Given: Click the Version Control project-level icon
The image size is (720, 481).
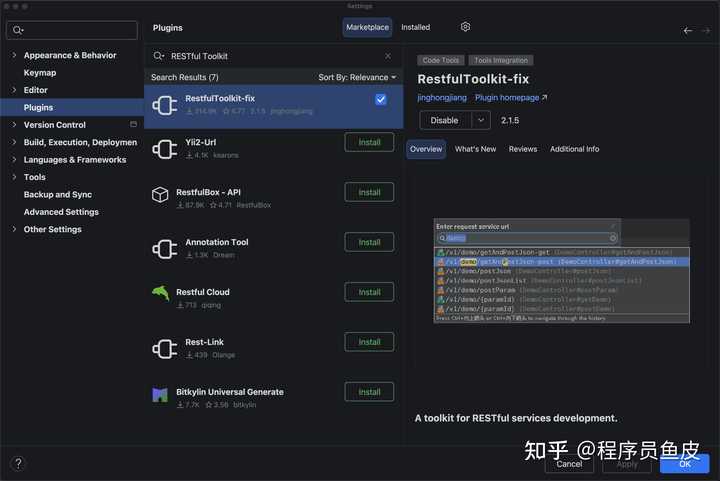Looking at the screenshot, I should pos(133,124).
